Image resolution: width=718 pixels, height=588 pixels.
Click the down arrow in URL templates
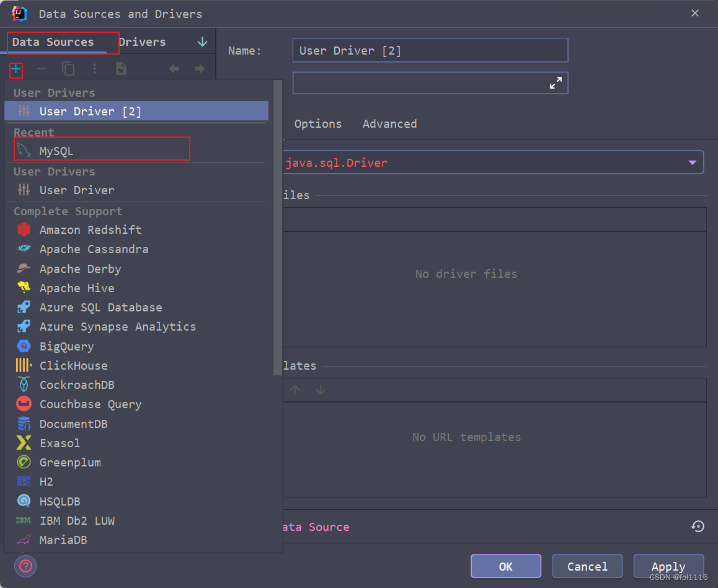point(321,390)
